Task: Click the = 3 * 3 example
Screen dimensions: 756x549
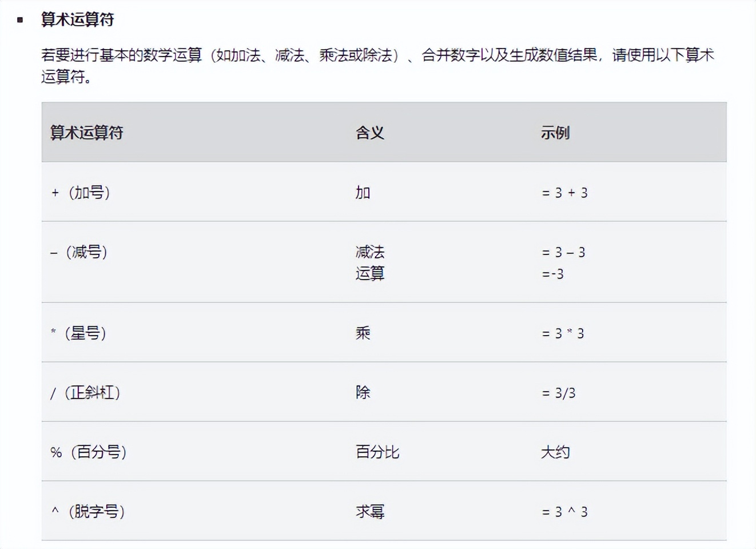Action: 563,333
